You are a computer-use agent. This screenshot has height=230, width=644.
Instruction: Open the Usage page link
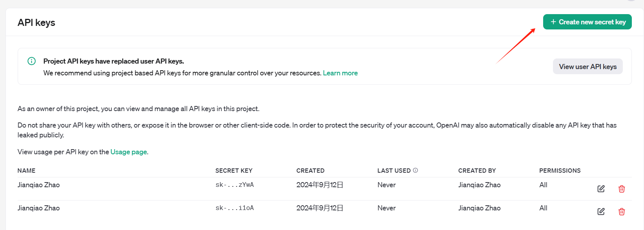pos(129,152)
